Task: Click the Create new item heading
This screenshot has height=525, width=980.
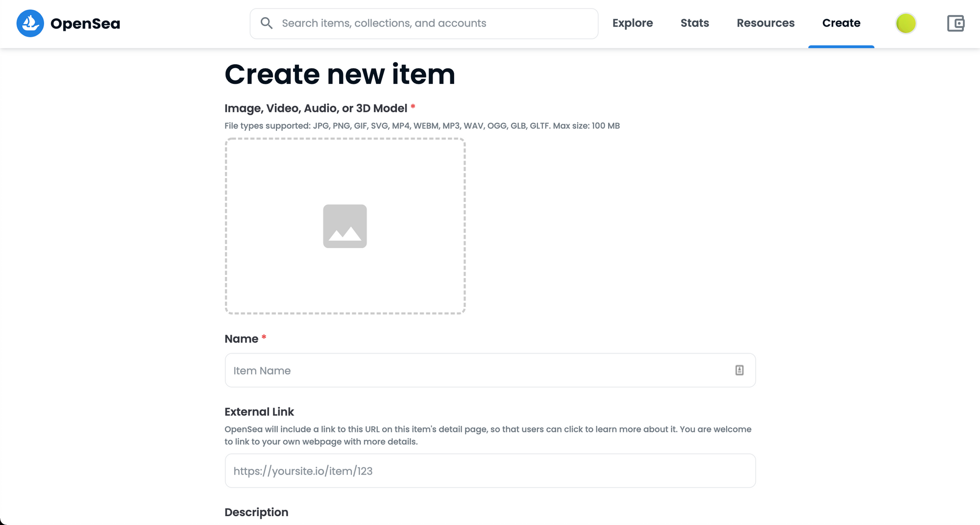Action: (x=340, y=75)
